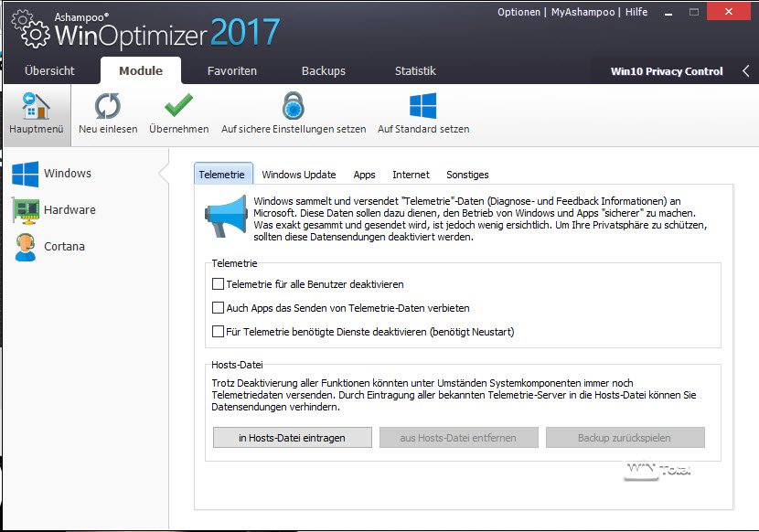Select the Windows category icon in sidebar
Image resolution: width=759 pixels, height=532 pixels.
point(26,174)
